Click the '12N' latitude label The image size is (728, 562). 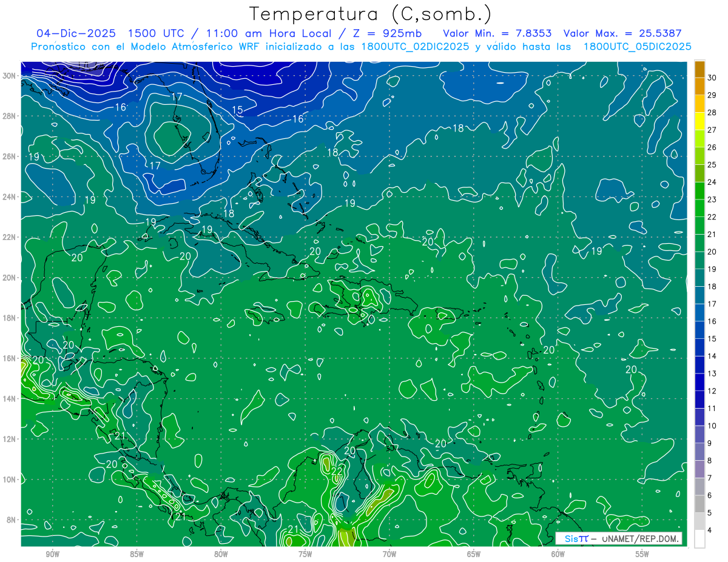coord(10,439)
